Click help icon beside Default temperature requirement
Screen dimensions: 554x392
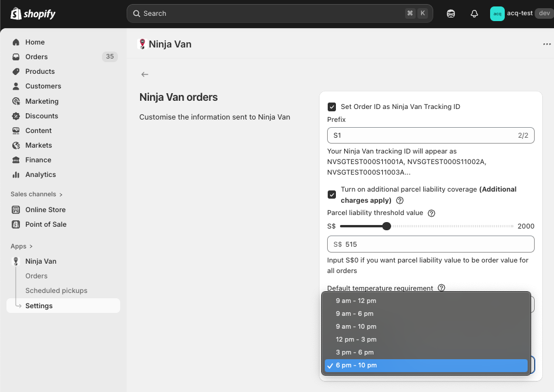(x=441, y=288)
